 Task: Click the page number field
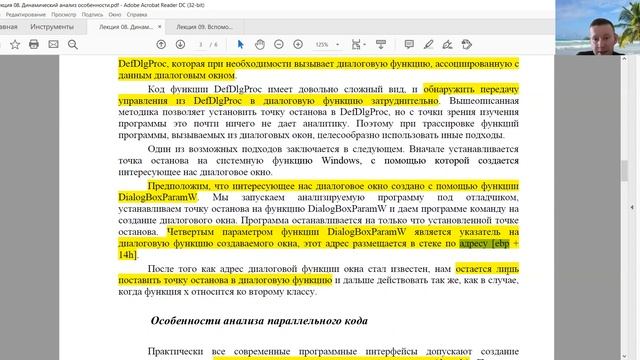click(x=201, y=44)
